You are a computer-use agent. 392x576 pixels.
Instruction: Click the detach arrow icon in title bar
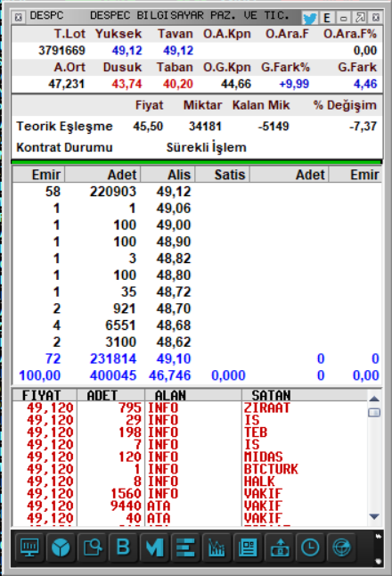pos(360,17)
